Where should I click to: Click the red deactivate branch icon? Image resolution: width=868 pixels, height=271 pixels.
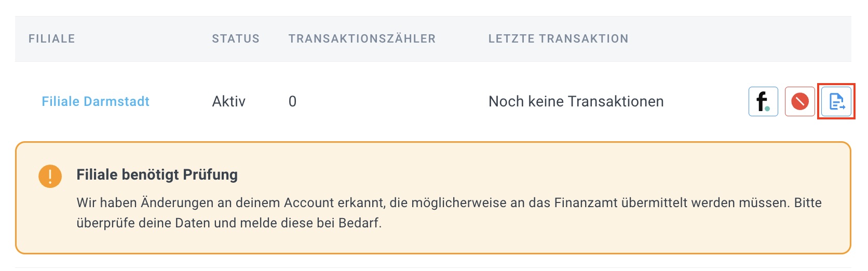coord(799,101)
